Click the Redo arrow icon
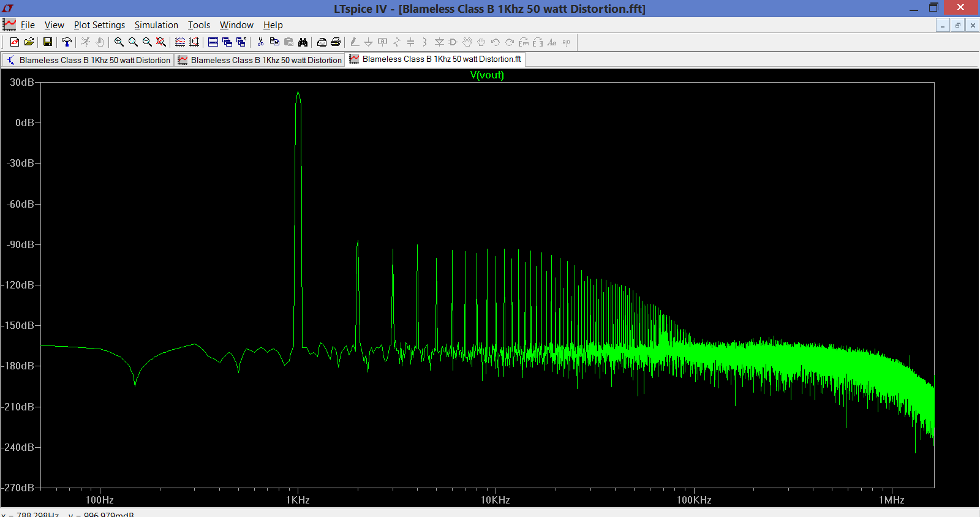The width and height of the screenshot is (980, 517). click(510, 42)
